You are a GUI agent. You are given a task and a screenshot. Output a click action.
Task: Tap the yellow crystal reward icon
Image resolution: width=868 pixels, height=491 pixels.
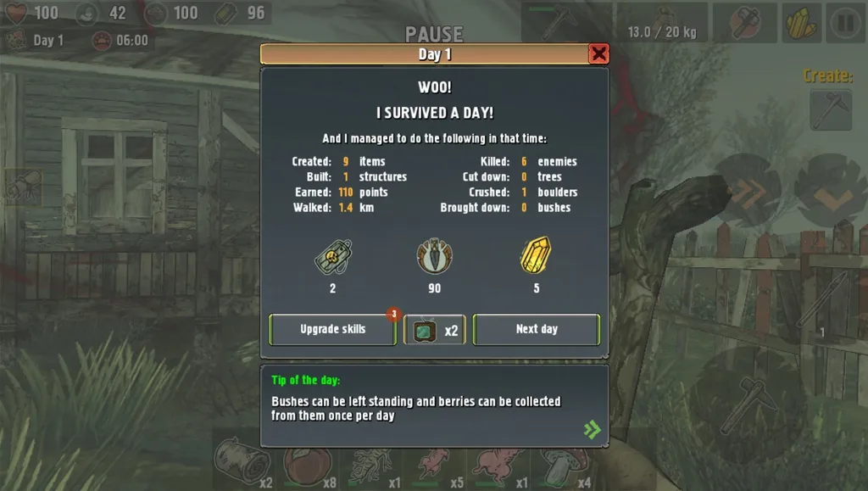(536, 255)
